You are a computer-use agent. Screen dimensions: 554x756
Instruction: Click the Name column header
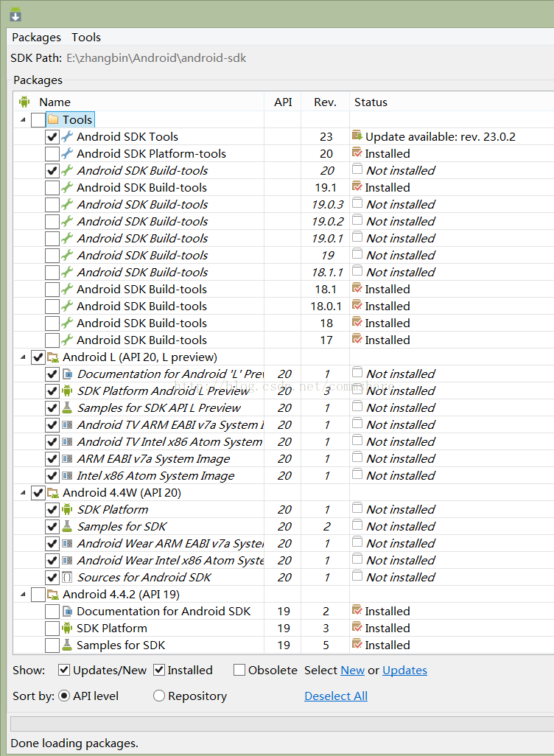click(140, 102)
